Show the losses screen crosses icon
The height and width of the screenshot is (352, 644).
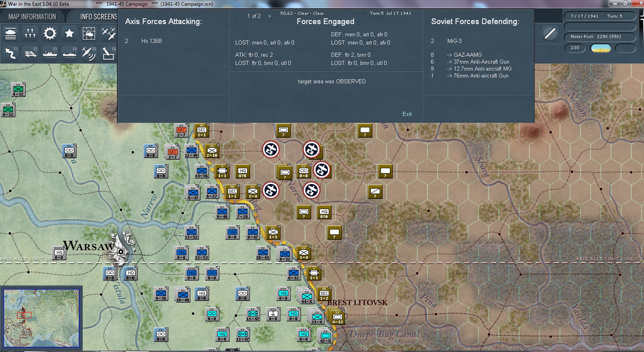pos(30,33)
